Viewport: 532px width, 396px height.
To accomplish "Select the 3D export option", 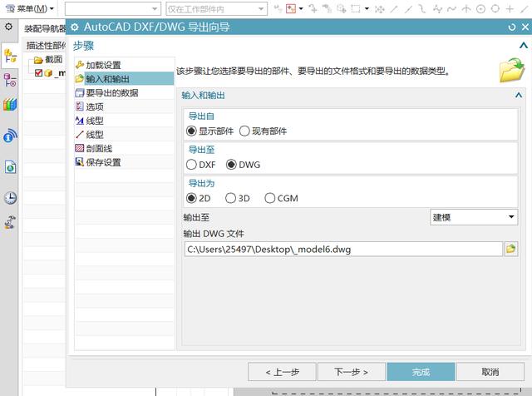I will 238,198.
